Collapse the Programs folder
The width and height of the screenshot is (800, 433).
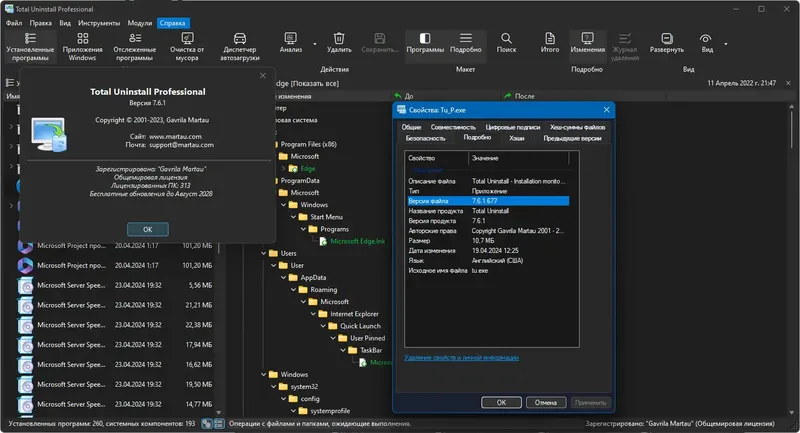(304, 230)
